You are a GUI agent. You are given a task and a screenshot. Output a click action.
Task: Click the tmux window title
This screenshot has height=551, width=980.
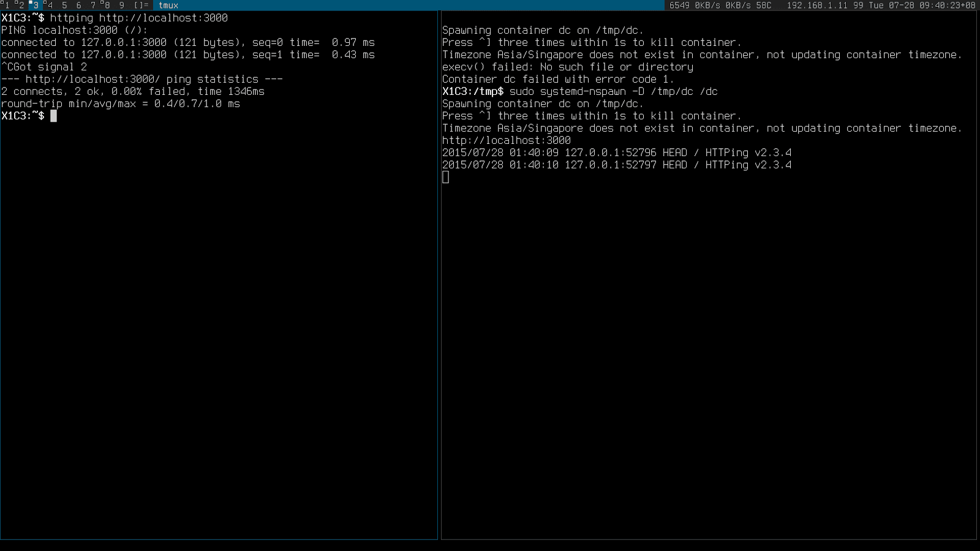click(x=168, y=5)
